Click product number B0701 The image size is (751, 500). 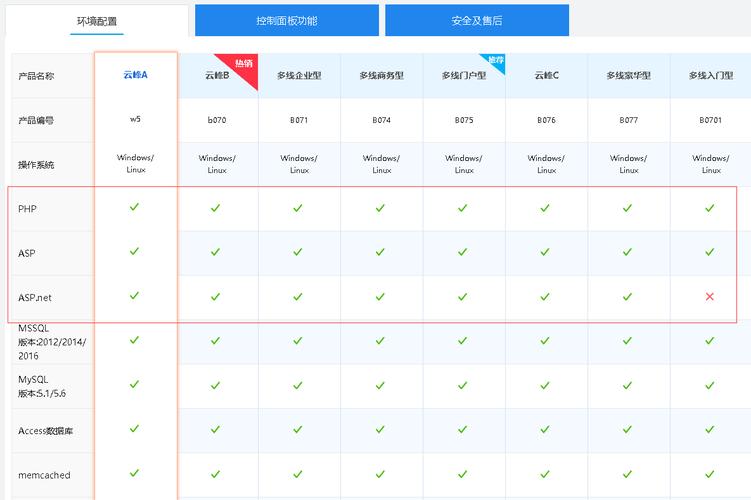[711, 120]
